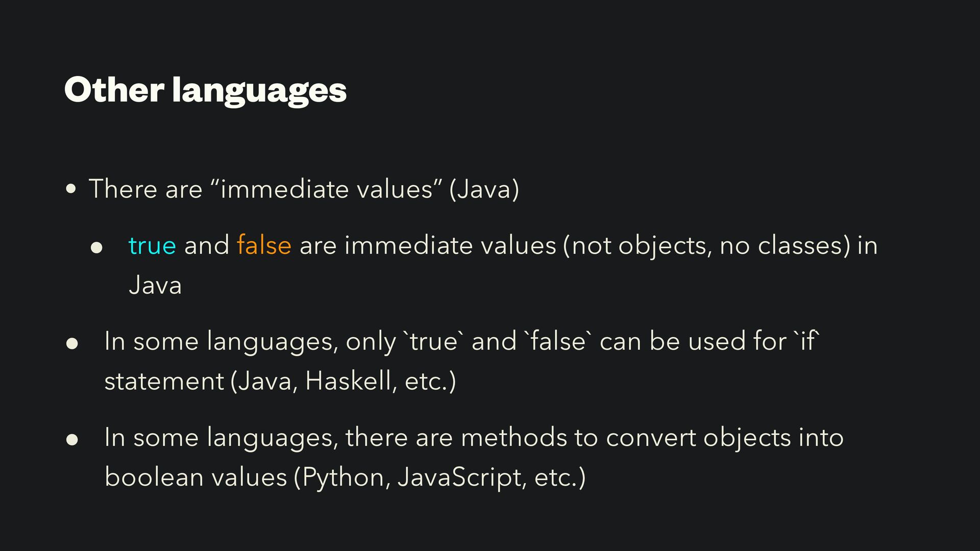Click the cyan "true" keyword
The height and width of the screenshot is (551, 980).
tap(152, 245)
